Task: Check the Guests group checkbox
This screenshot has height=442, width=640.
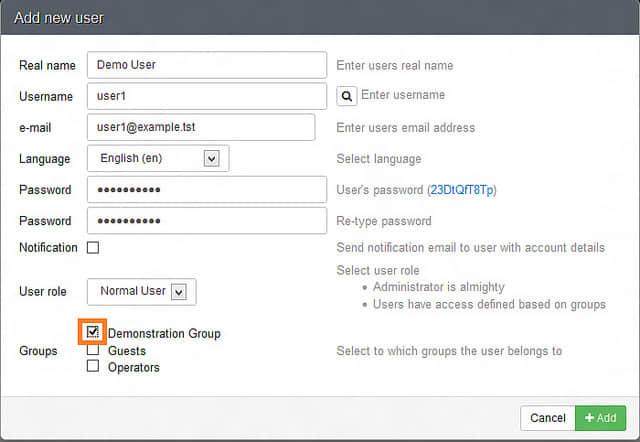Action: [x=93, y=350]
